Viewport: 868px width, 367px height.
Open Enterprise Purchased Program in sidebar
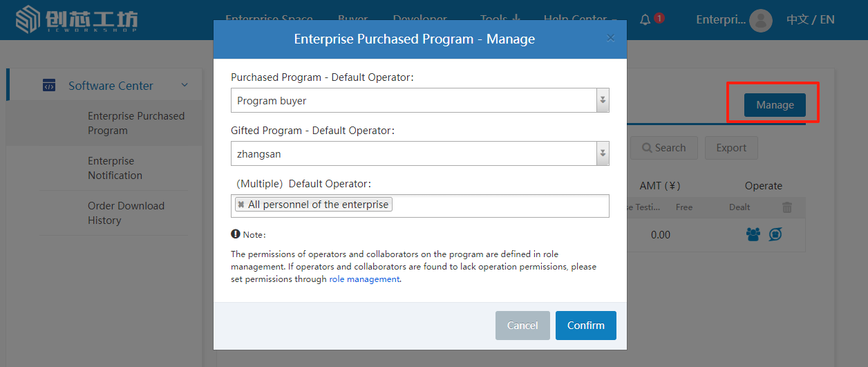[x=136, y=123]
